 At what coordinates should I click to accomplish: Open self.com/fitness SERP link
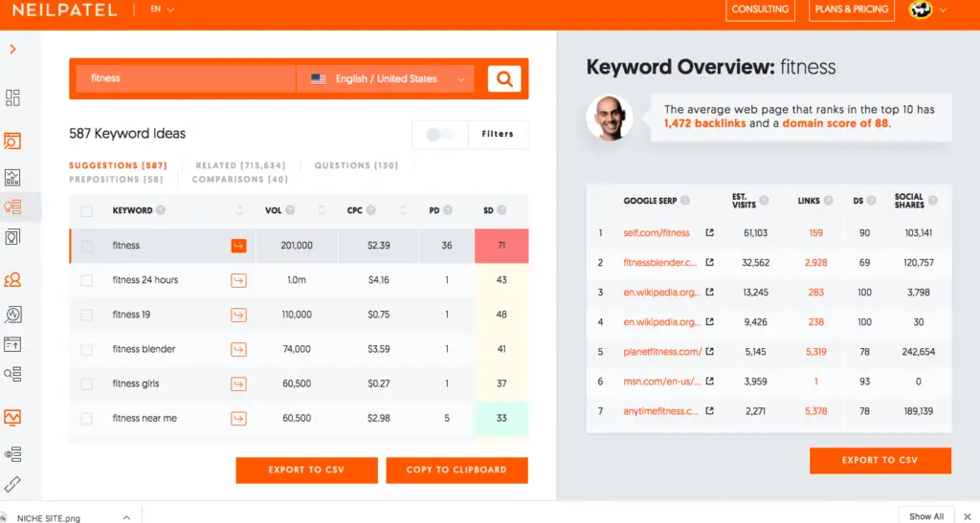click(x=657, y=232)
